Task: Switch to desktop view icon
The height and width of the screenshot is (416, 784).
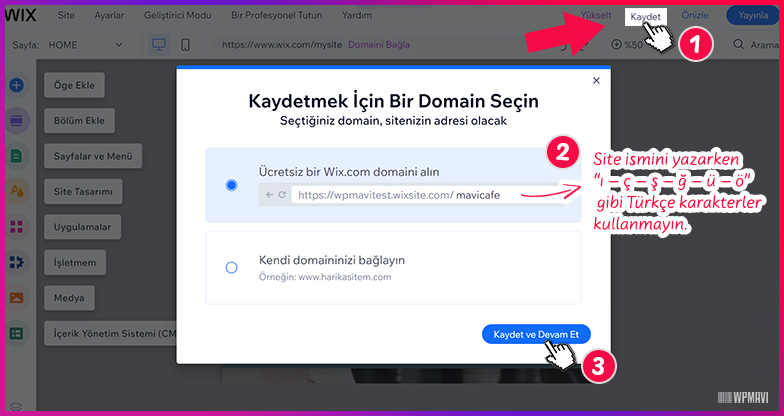Action: click(x=159, y=44)
